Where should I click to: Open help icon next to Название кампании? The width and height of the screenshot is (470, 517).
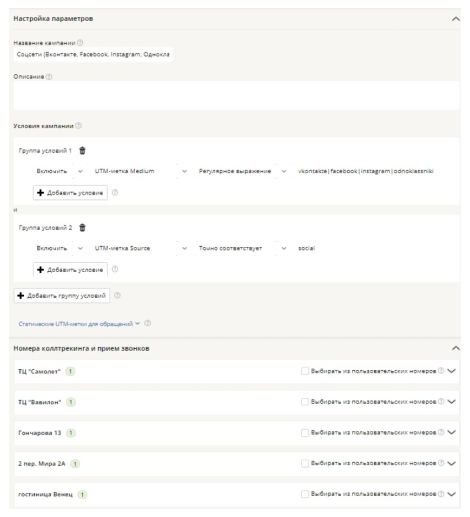pos(80,43)
